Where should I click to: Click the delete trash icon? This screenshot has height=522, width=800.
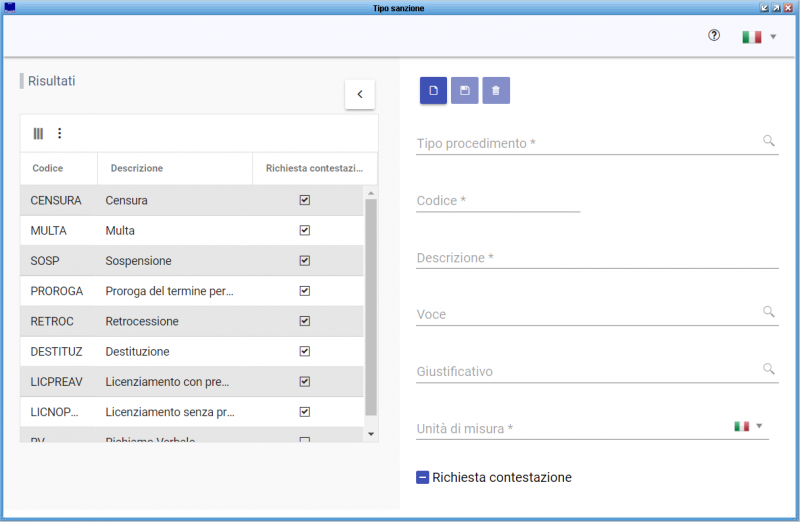click(x=495, y=91)
